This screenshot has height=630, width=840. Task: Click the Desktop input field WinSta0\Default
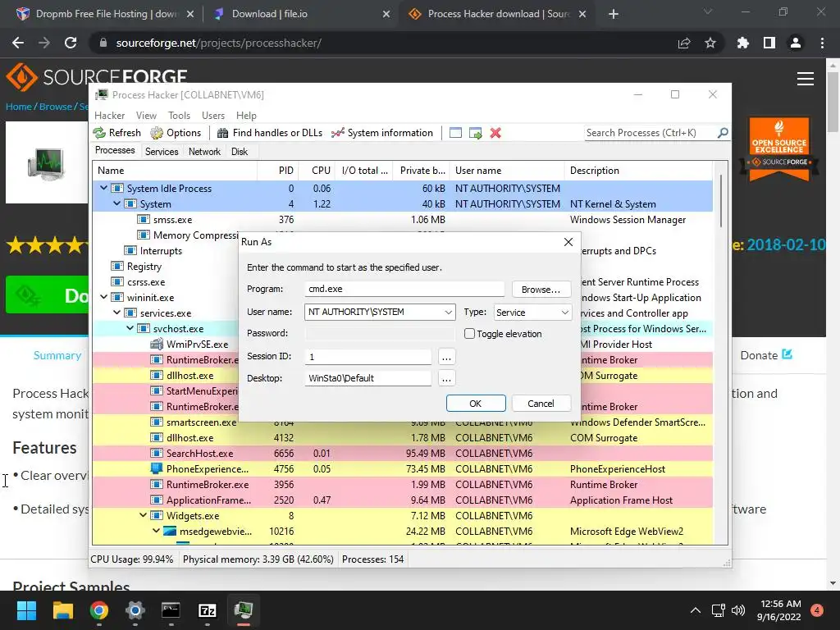point(368,378)
